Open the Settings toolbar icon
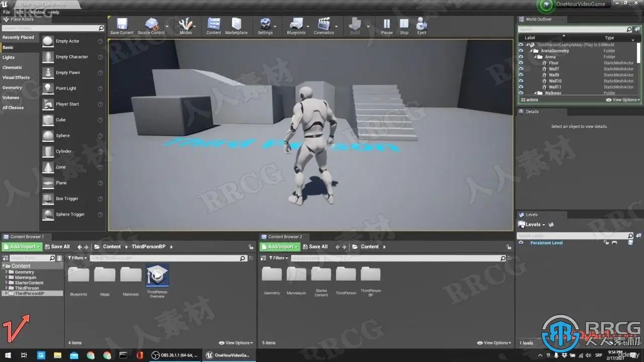Viewport: 644px width, 362px height. click(x=265, y=26)
